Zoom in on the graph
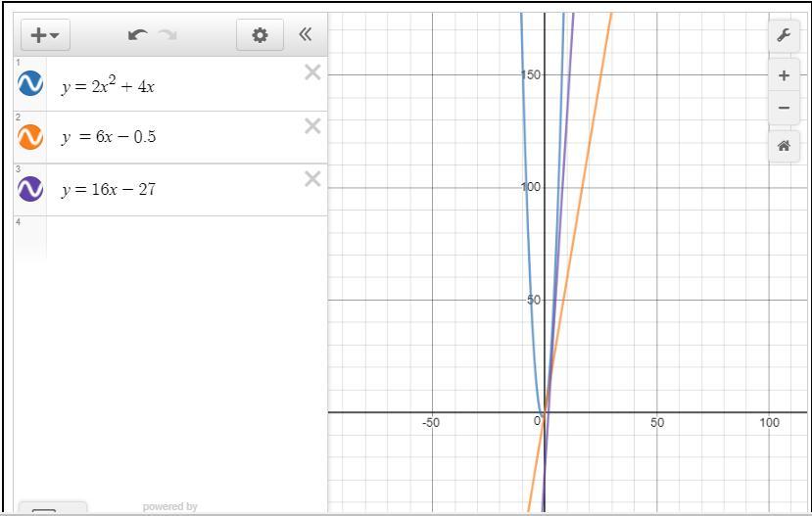The image size is (812, 516). point(784,75)
